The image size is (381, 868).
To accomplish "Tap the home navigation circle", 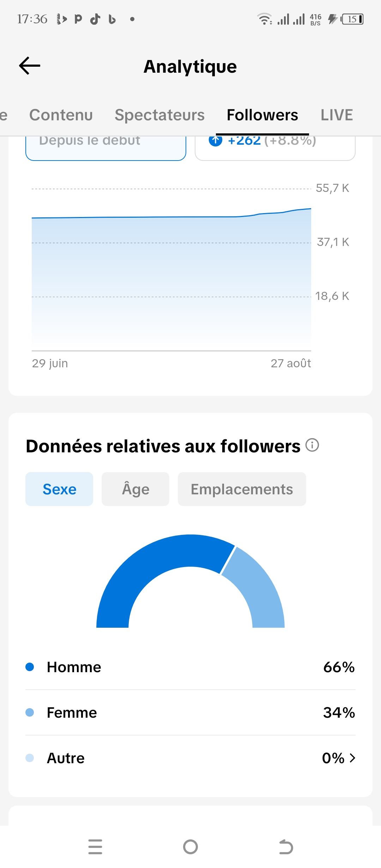I will click(190, 847).
